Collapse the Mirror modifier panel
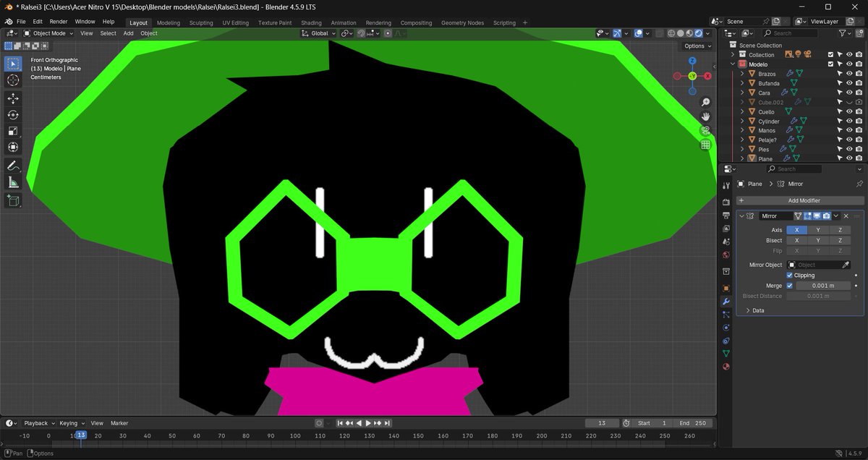 tap(741, 216)
